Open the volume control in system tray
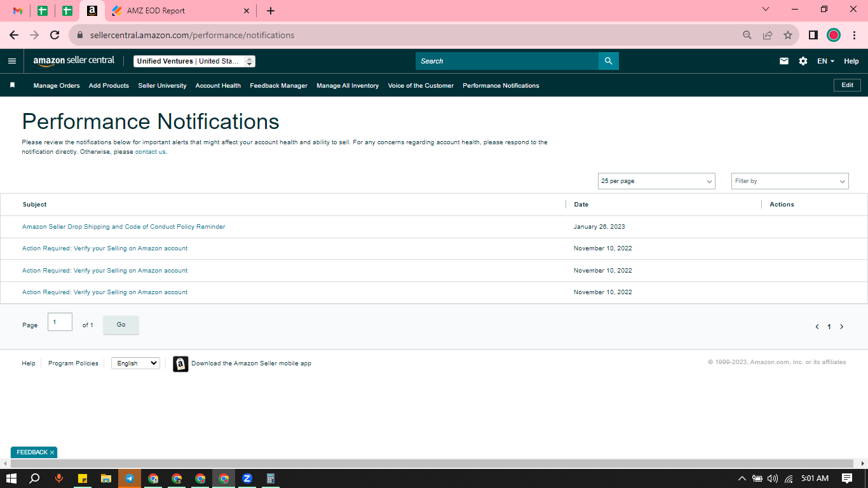The width and height of the screenshot is (868, 488). tap(773, 478)
